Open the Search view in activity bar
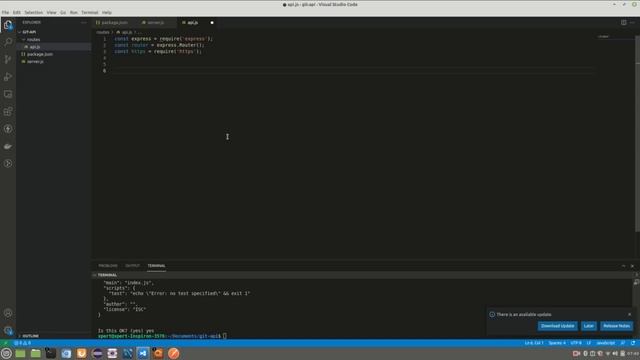The height and width of the screenshot is (360, 640). tap(8, 42)
